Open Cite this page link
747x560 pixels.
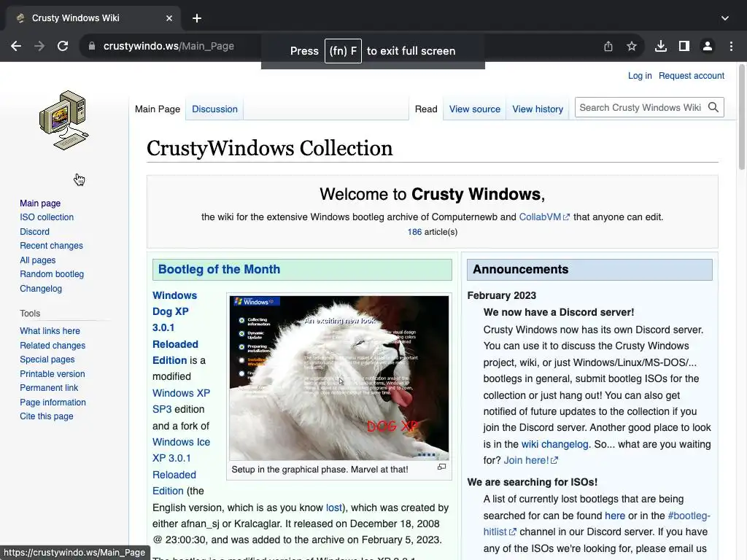(47, 416)
